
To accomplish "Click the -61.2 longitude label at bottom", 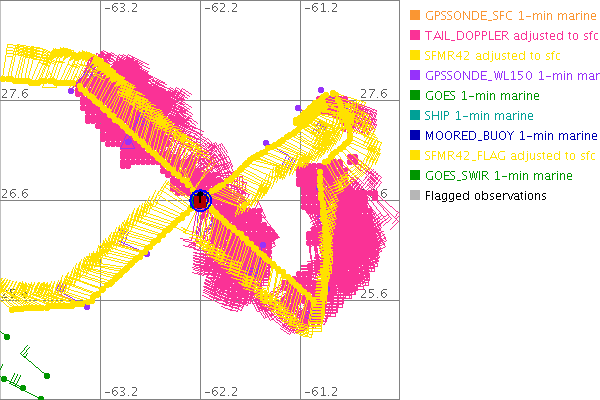I will click(x=321, y=391).
